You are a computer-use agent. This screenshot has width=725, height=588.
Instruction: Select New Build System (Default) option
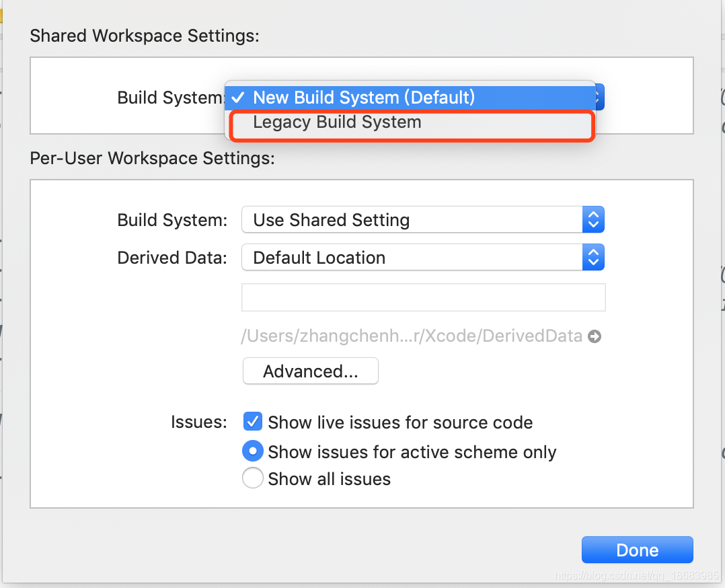pos(410,98)
